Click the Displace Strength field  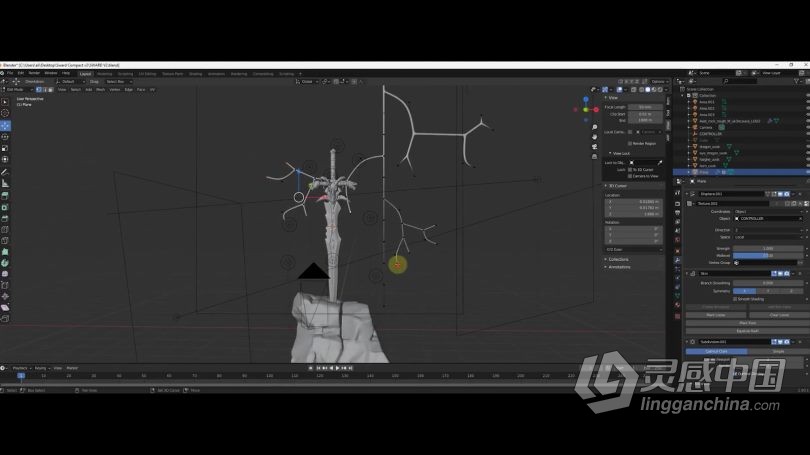[x=768, y=248]
